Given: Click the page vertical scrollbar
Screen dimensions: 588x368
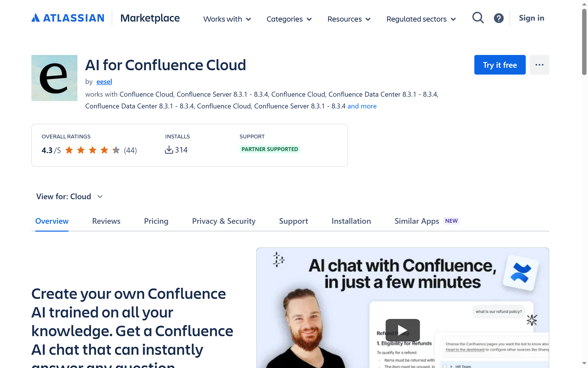Looking at the screenshot, I should (x=584, y=42).
